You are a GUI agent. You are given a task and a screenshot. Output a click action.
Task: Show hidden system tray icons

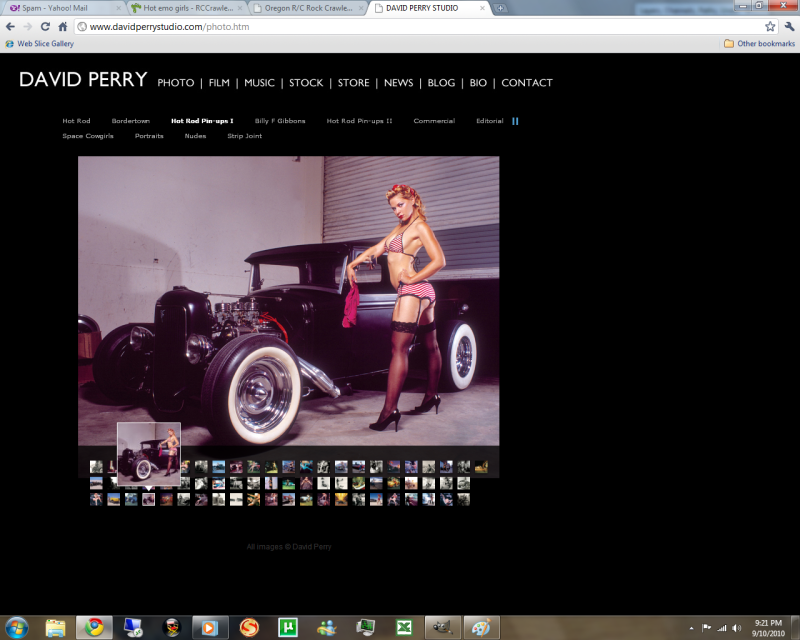point(692,628)
